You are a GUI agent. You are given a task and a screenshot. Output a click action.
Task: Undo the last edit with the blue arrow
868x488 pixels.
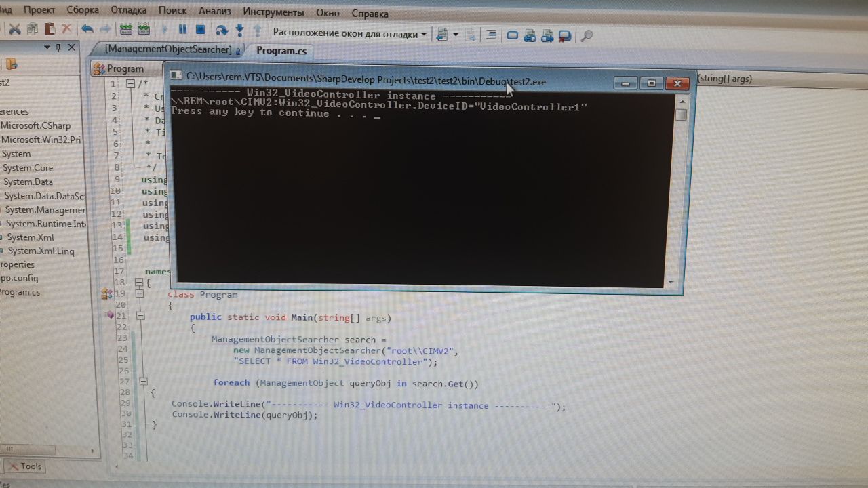tap(87, 29)
